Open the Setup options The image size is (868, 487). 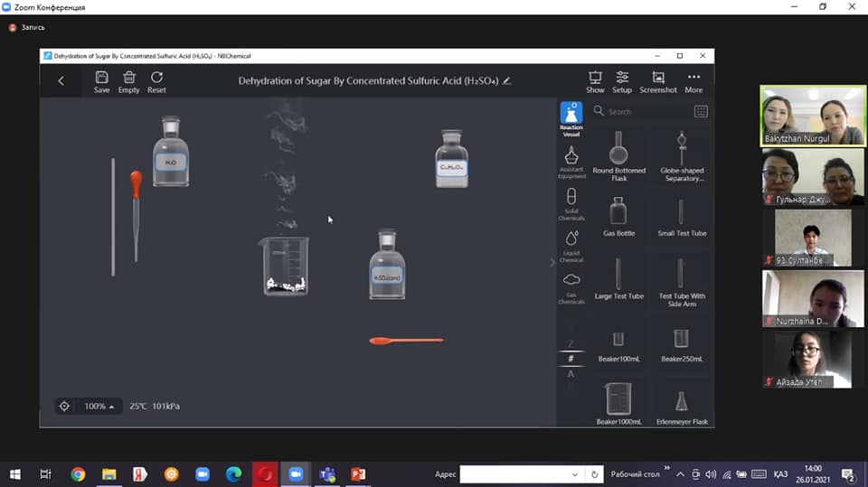click(x=622, y=81)
